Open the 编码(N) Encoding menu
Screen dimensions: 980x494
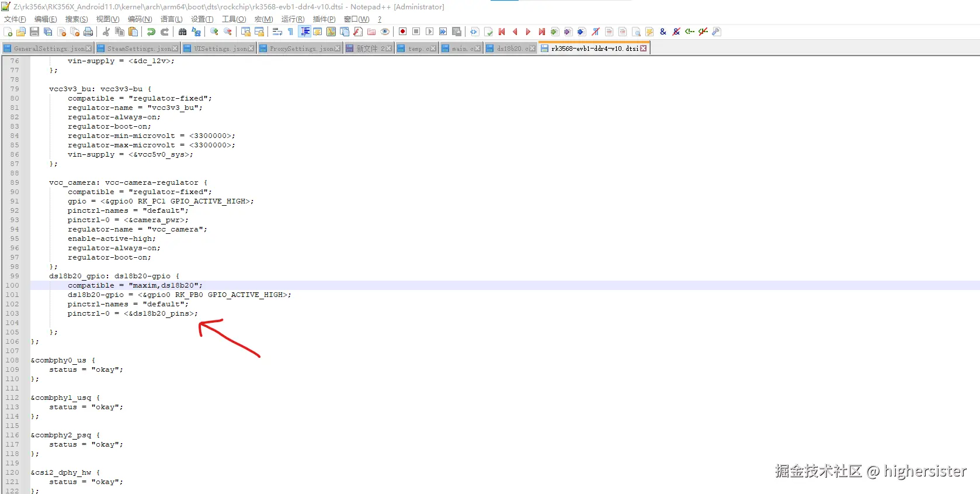[x=140, y=19]
